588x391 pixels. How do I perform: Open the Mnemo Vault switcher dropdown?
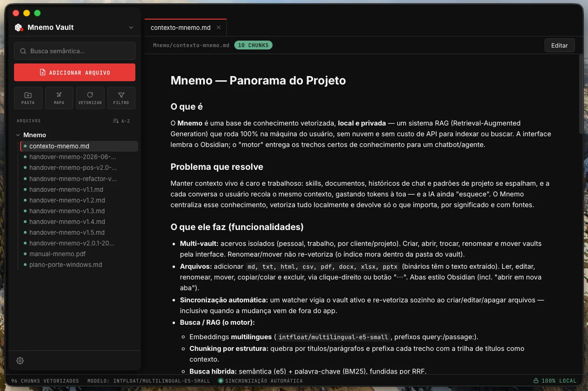(131, 28)
